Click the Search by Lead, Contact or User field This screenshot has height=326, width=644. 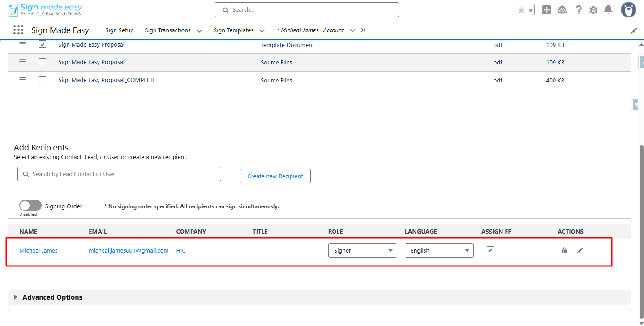pyautogui.click(x=119, y=174)
